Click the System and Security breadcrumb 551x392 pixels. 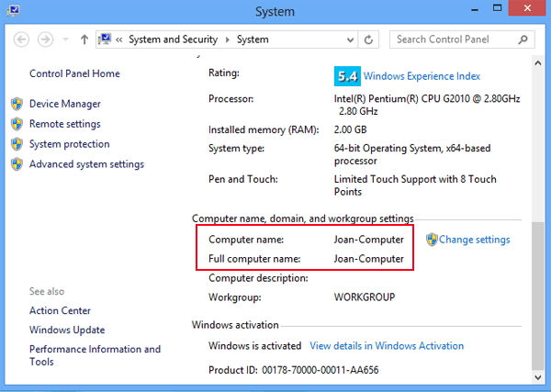click(173, 39)
